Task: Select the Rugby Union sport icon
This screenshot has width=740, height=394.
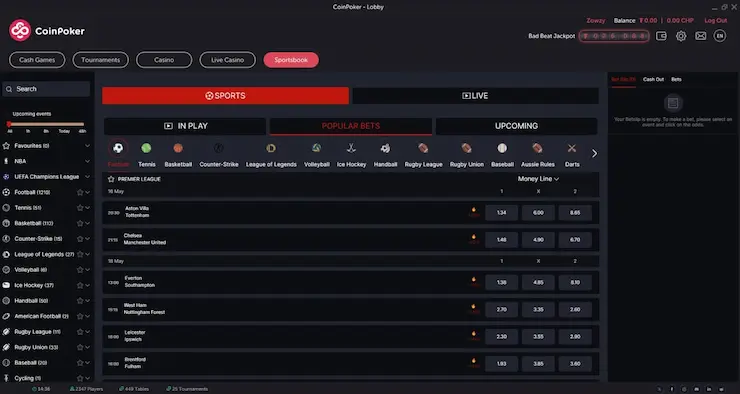Action: (x=466, y=148)
